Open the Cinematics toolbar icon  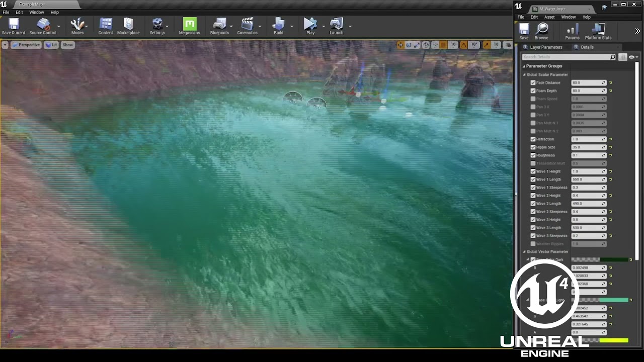point(247,27)
